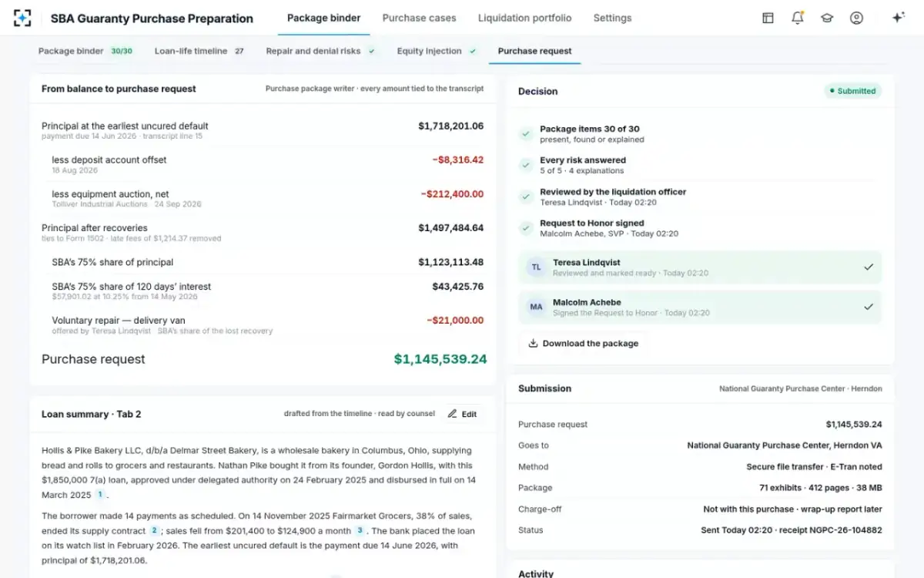Open the user account icon

pyautogui.click(x=856, y=18)
